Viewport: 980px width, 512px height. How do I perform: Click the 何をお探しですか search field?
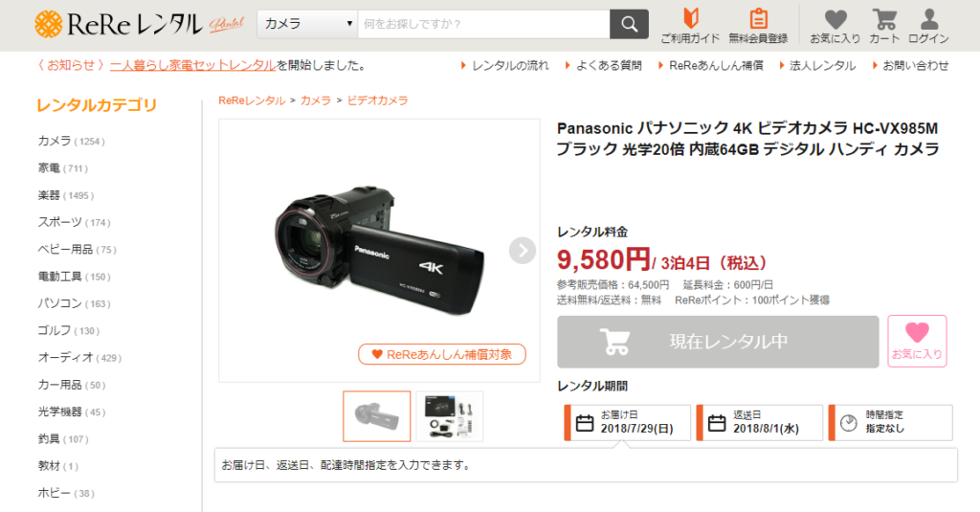pos(483,24)
